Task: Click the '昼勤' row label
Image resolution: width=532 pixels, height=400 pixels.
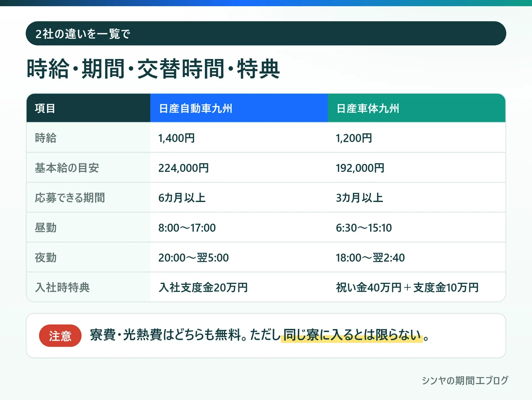Action: 46,228
